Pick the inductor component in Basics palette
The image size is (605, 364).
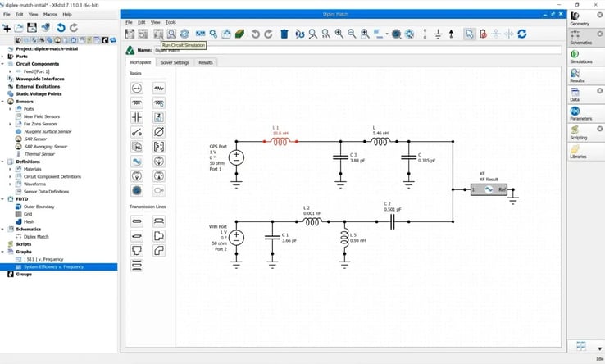(137, 102)
